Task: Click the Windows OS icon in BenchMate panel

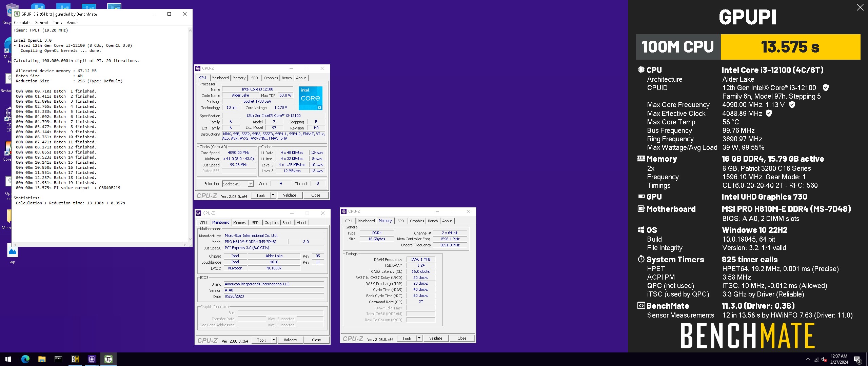Action: (x=641, y=230)
